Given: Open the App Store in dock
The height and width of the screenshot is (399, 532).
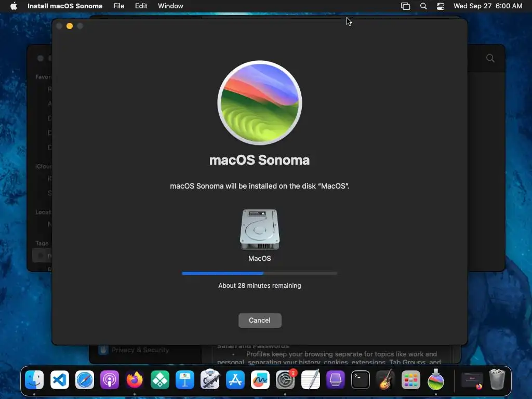Looking at the screenshot, I should (235, 380).
